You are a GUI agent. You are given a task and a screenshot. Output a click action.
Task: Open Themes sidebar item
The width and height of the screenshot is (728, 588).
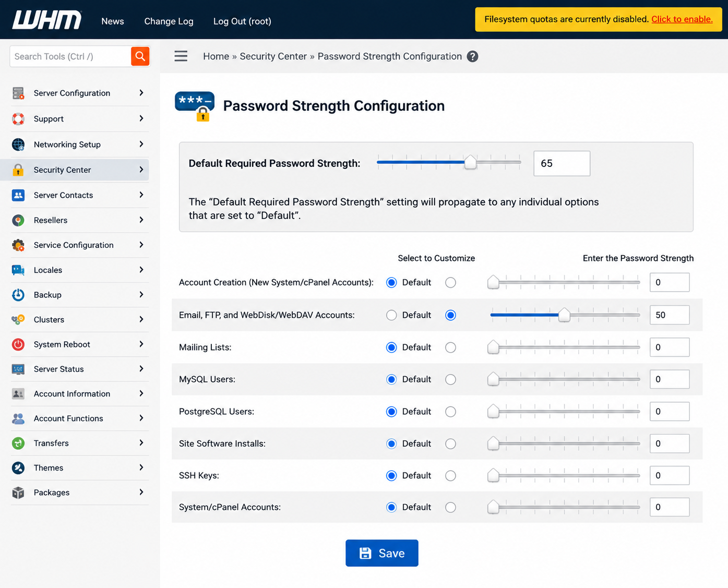pos(79,467)
